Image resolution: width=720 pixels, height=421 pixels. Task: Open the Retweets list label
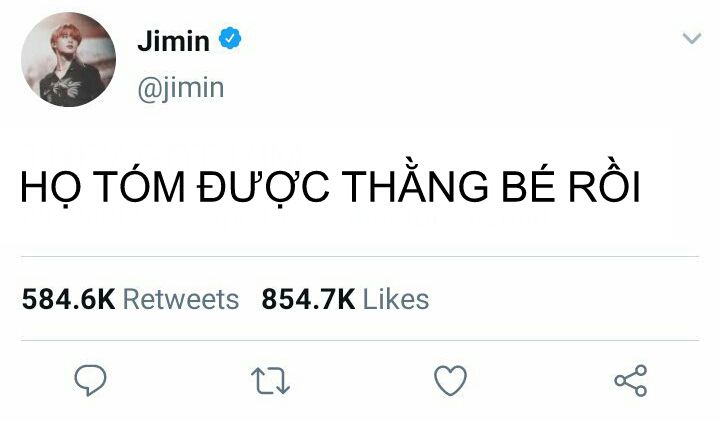coord(181,300)
